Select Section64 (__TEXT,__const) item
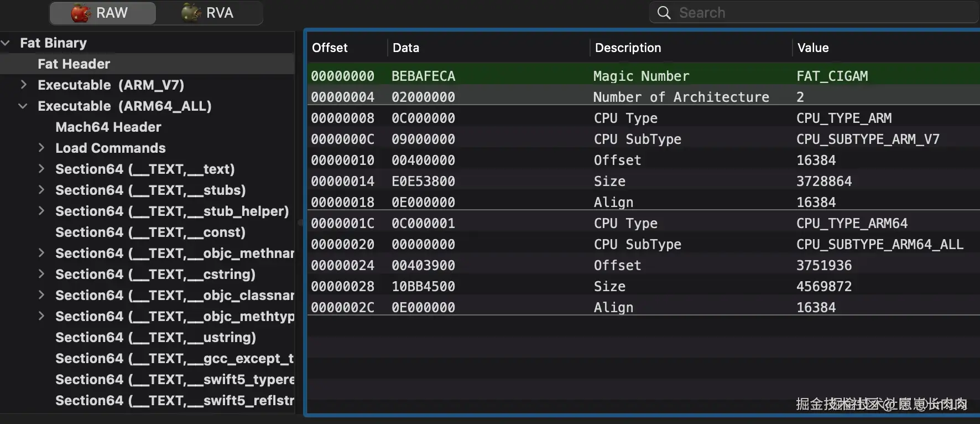This screenshot has height=424, width=980. tap(150, 232)
